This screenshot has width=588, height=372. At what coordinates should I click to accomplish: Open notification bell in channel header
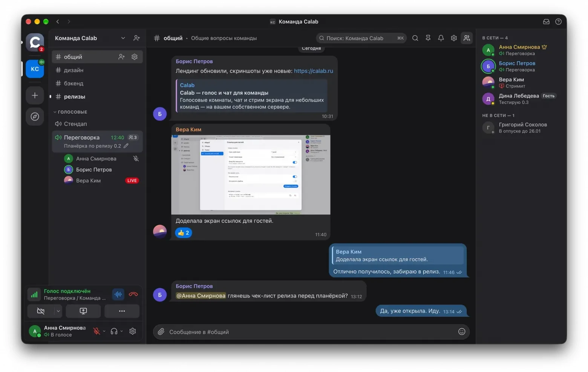tap(441, 38)
